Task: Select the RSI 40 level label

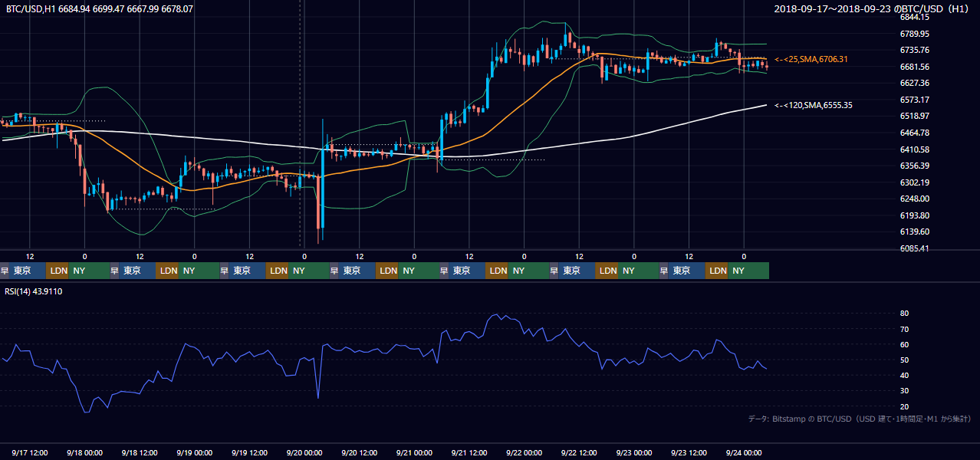Action: 904,375
